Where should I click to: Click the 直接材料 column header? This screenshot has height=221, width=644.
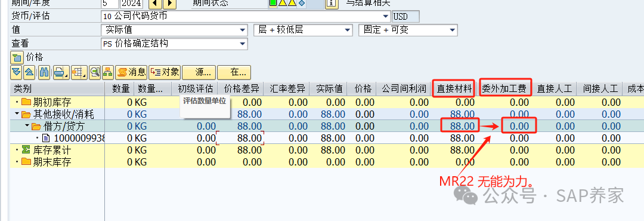click(x=454, y=88)
